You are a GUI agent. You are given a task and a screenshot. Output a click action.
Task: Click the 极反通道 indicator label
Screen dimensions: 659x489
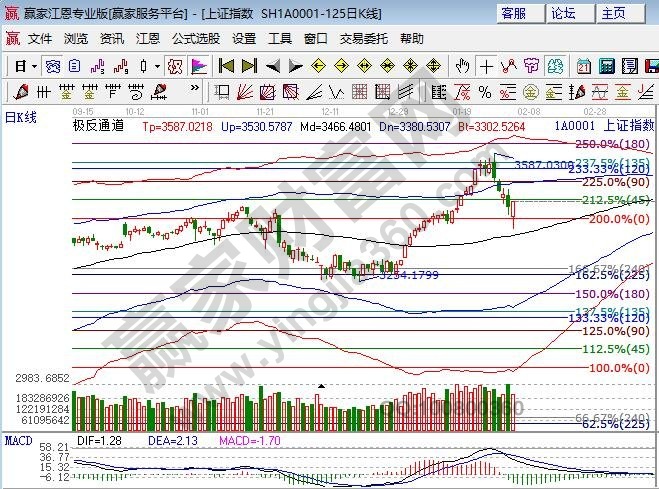tap(97, 126)
